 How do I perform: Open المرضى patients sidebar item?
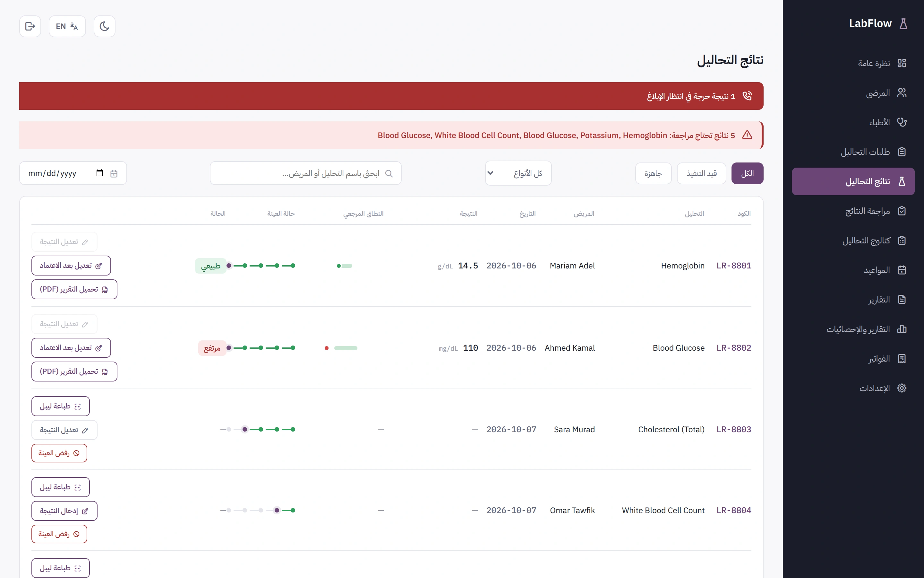click(853, 93)
